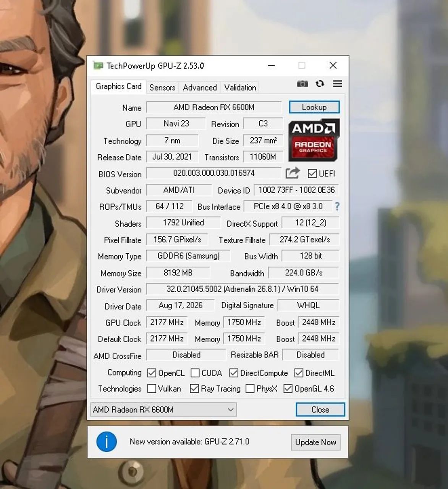Click the Driver Version value field
448x489 pixels.
click(243, 289)
